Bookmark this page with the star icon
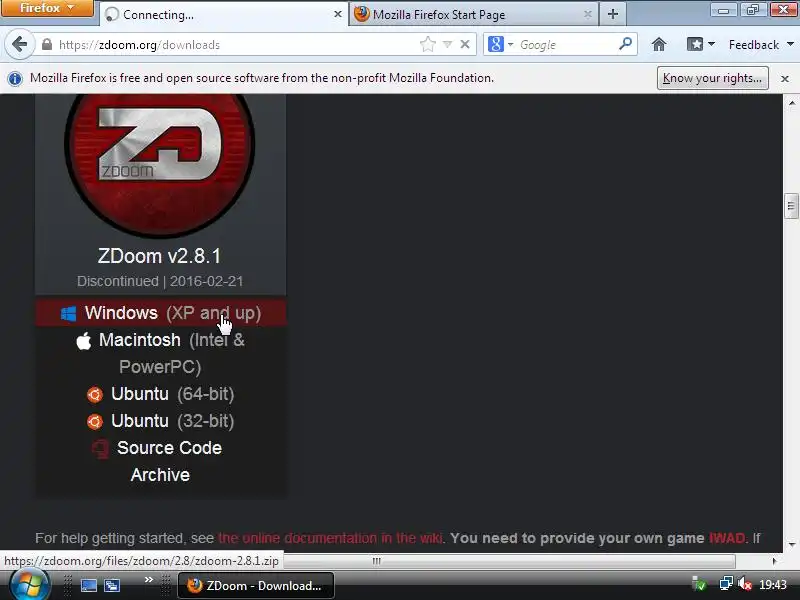 click(x=428, y=44)
